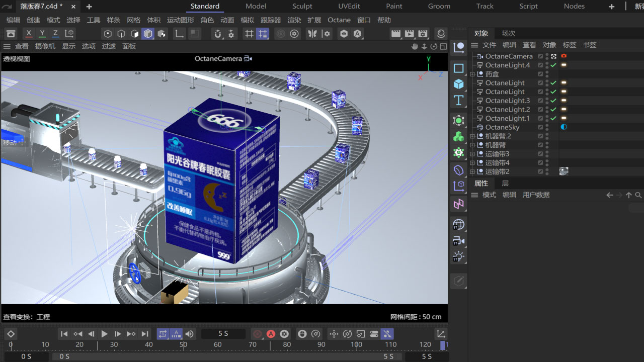Toggle timeline sound speaker icon
This screenshot has width=644, height=362.
pos(189,334)
